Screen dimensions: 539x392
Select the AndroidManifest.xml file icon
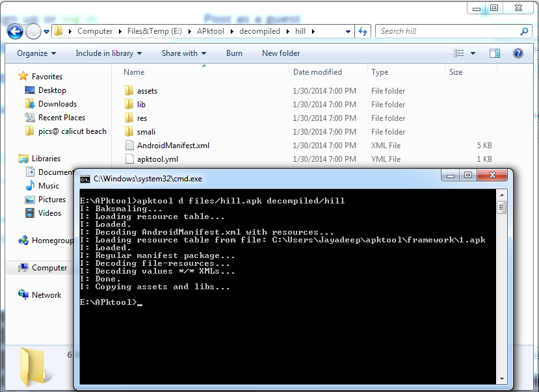(x=129, y=146)
